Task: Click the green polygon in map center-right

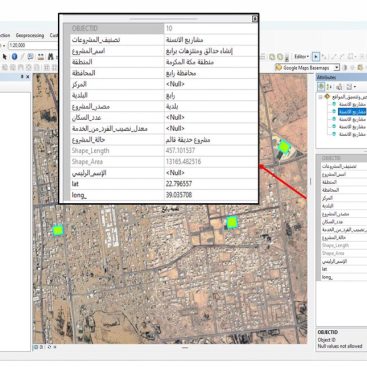Action: coord(232,222)
